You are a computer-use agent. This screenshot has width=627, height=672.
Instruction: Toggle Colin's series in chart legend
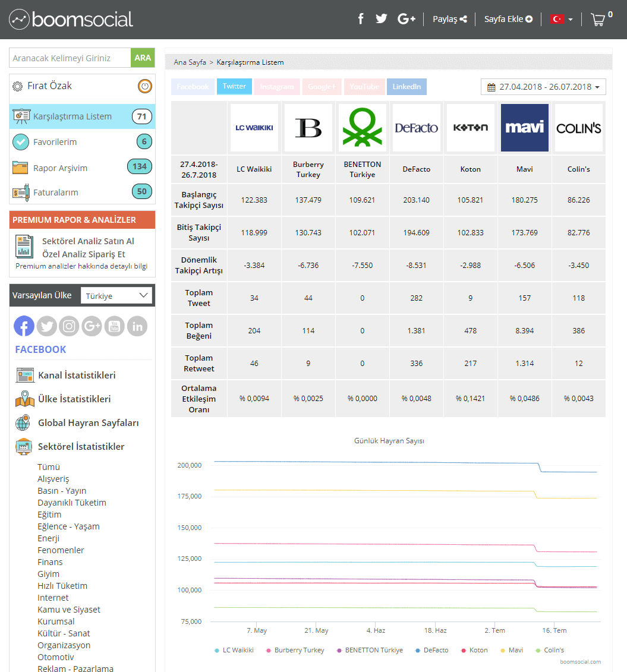550,650
